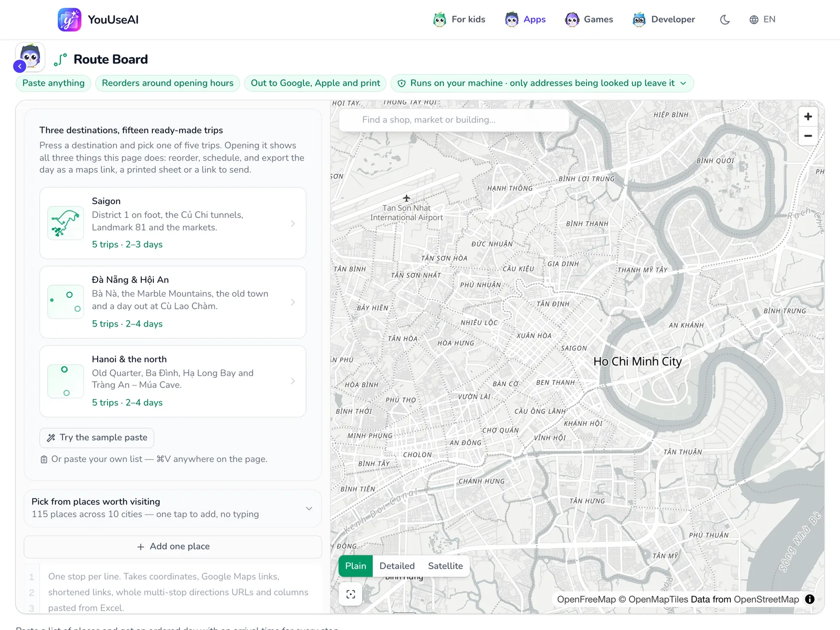Open the YouUseAI logo home link
The image size is (840, 630).
98,19
